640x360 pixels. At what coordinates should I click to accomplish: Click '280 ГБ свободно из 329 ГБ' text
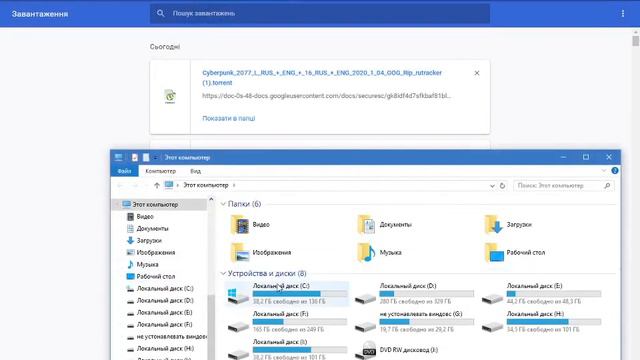(415, 302)
